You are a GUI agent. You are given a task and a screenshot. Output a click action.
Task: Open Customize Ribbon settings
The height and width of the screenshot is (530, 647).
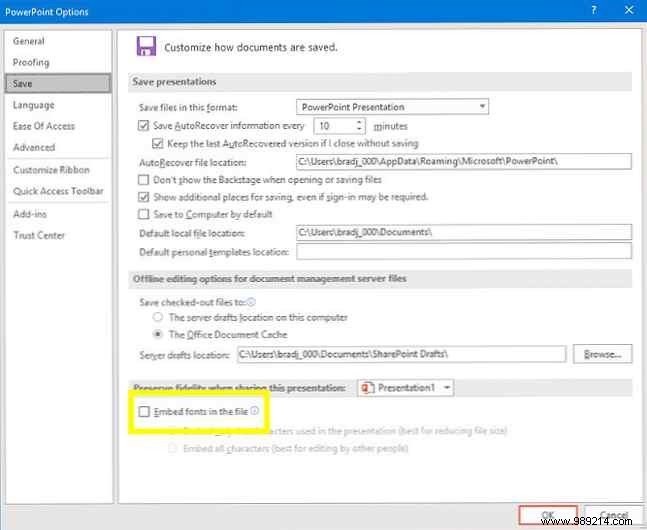(51, 170)
